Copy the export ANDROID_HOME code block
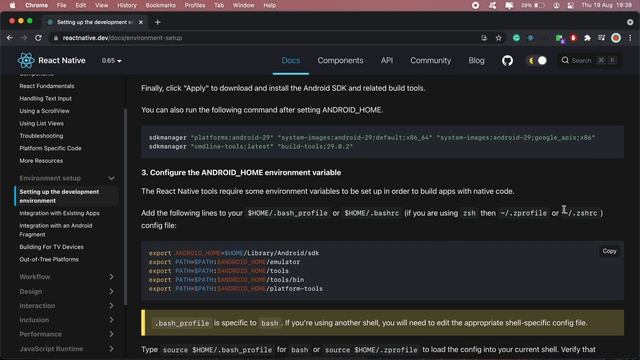Viewport: 640px width, 360px height. click(x=609, y=251)
